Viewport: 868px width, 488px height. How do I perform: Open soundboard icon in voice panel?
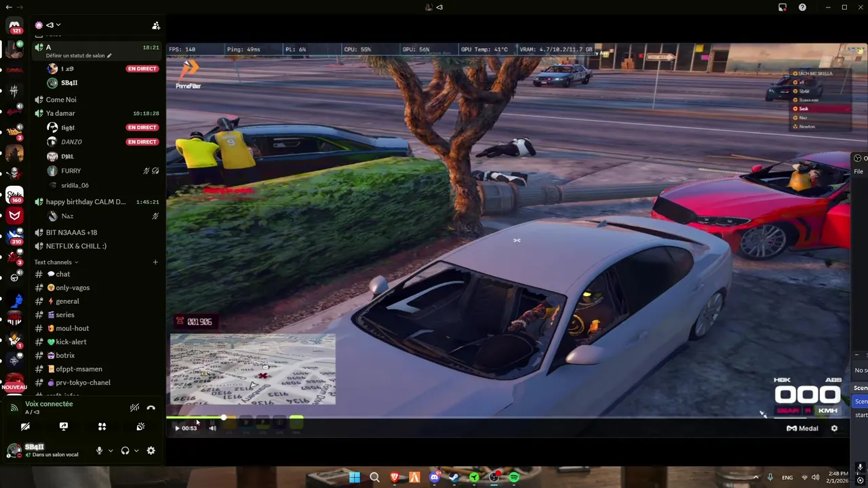[140, 427]
